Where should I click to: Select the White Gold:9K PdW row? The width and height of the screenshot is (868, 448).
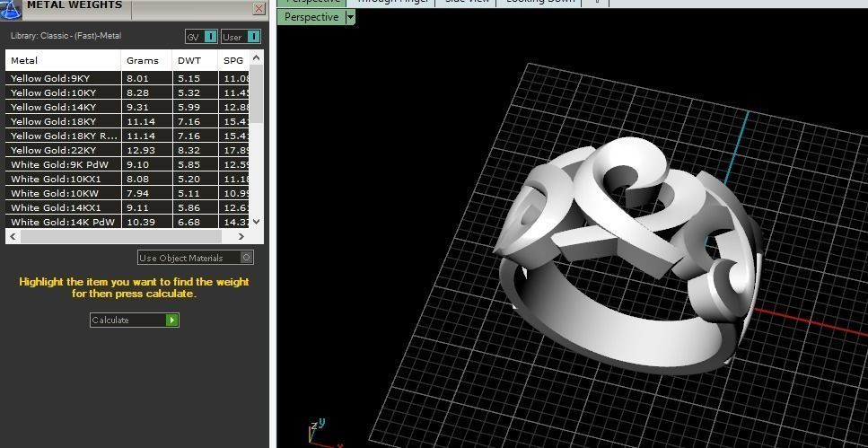127,164
